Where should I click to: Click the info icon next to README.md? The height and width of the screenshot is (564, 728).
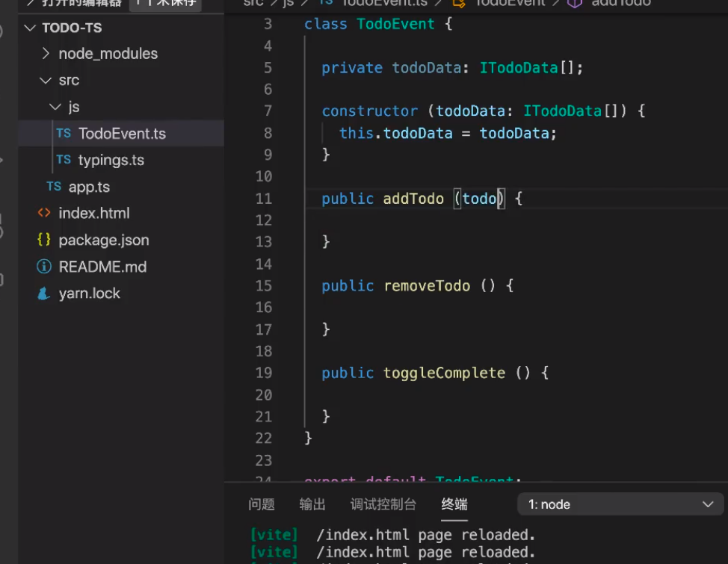pyautogui.click(x=45, y=267)
